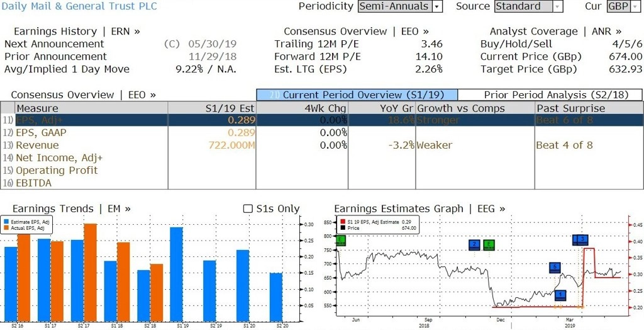This screenshot has height=330, width=644.
Task: Click the Growth vs Comps column header
Action: (475, 108)
